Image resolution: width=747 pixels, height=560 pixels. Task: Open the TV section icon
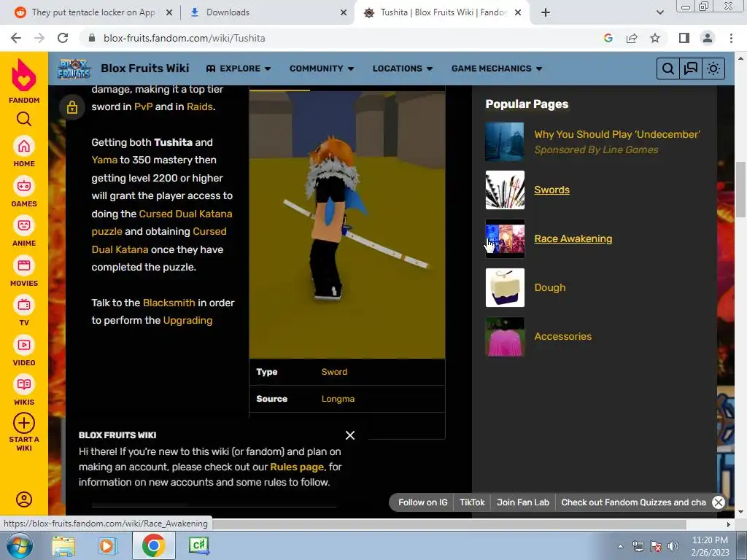point(24,305)
